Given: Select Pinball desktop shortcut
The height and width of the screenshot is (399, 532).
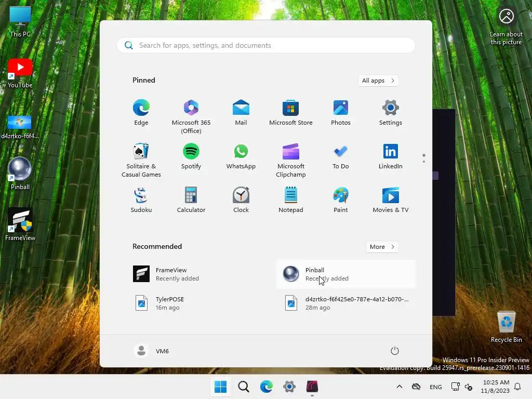Looking at the screenshot, I should (x=20, y=174).
